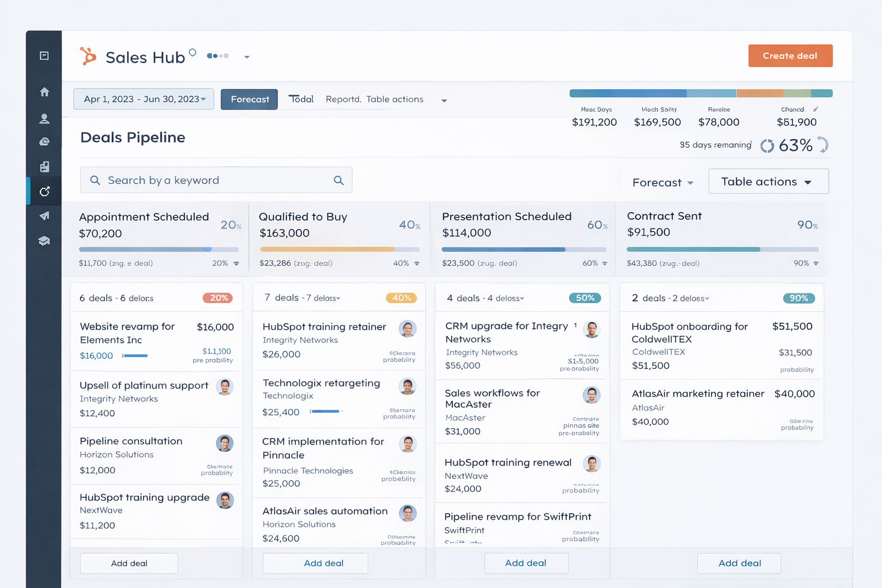The height and width of the screenshot is (588, 882).
Task: Toggle the sidebar collapse icon at top
Action: (x=44, y=56)
